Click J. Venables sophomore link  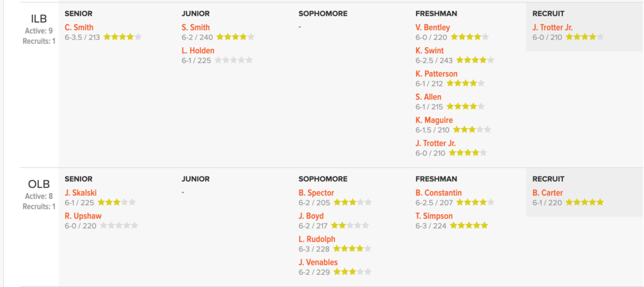pos(318,263)
